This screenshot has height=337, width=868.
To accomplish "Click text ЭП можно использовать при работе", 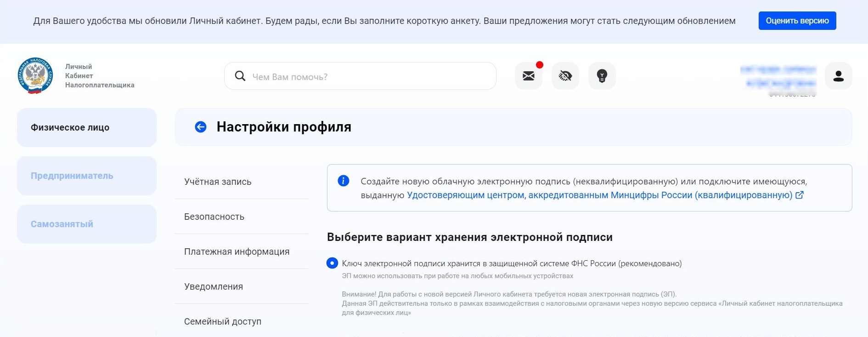I will coord(457,276).
